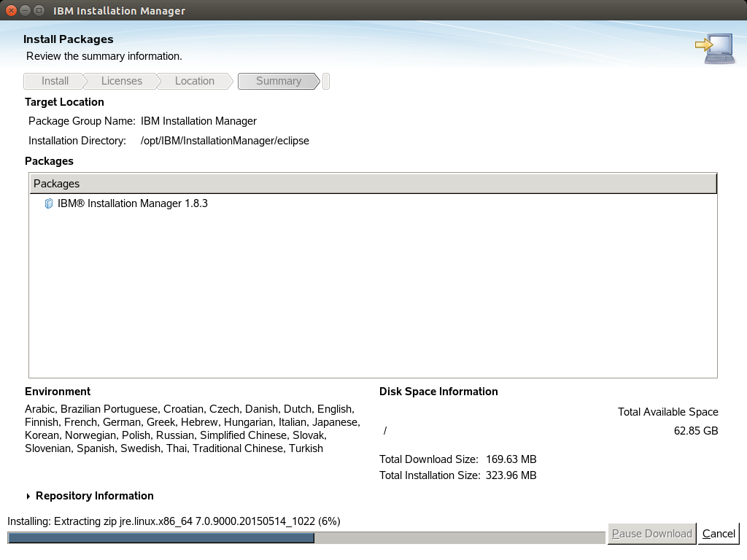
Task: Click the Total Download Size value 169.63 MB
Action: (x=511, y=459)
